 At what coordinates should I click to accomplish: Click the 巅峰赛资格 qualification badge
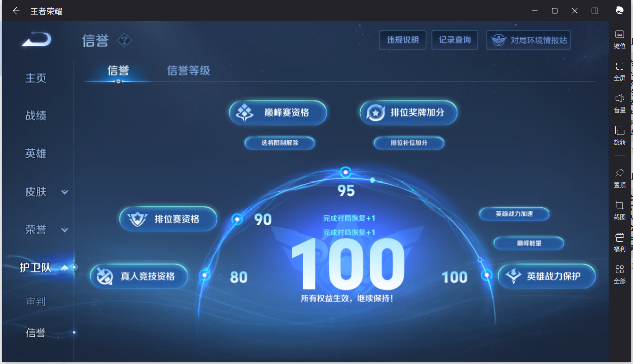(278, 113)
